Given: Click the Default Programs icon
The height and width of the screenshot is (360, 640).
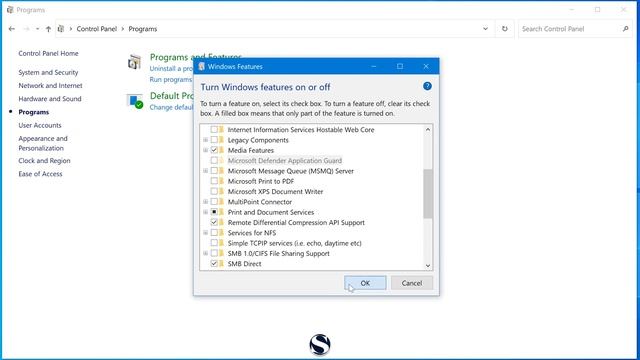Looking at the screenshot, I should coord(135,101).
